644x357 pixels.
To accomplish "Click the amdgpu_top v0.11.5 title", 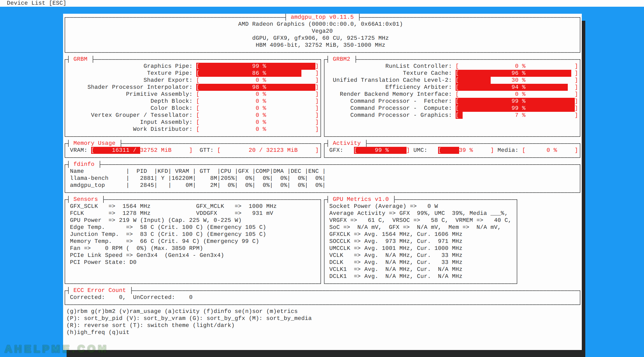I will (x=322, y=17).
